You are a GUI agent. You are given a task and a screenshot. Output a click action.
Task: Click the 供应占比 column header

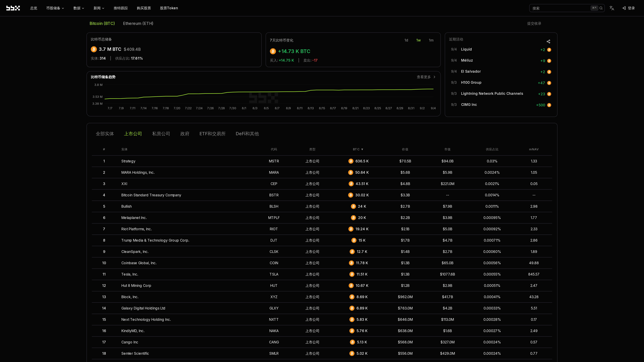coord(492,149)
